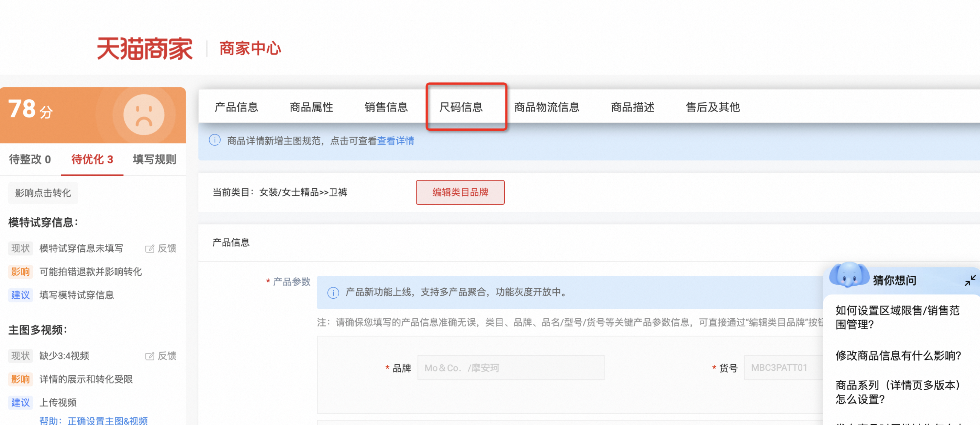This screenshot has height=425, width=980.
Task: Click the 货号 input field
Action: pyautogui.click(x=784, y=368)
